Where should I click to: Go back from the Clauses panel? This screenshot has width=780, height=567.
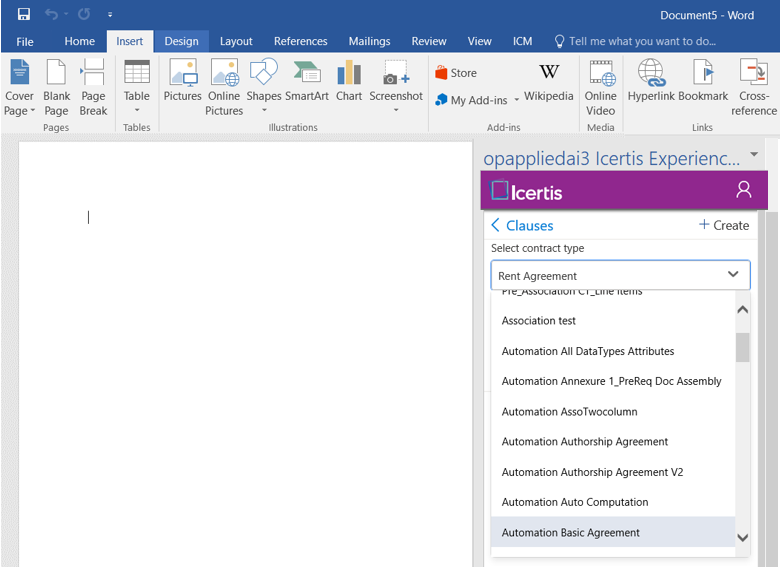point(496,225)
